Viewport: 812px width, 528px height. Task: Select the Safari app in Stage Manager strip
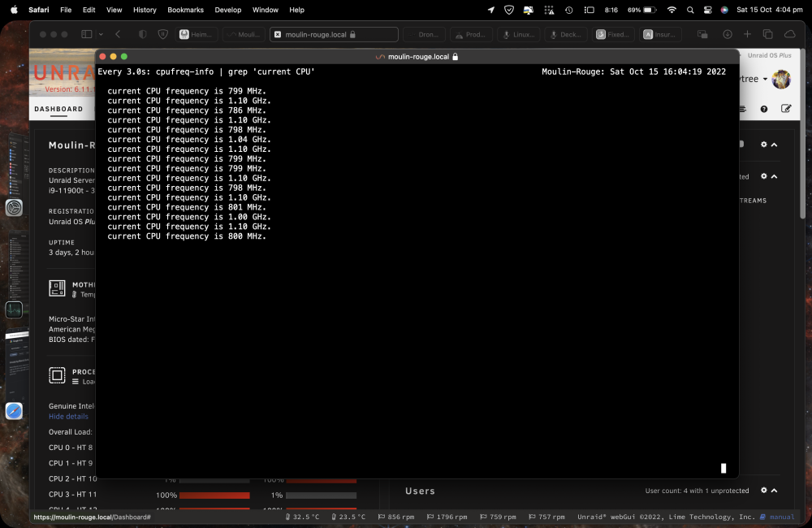pos(14,411)
